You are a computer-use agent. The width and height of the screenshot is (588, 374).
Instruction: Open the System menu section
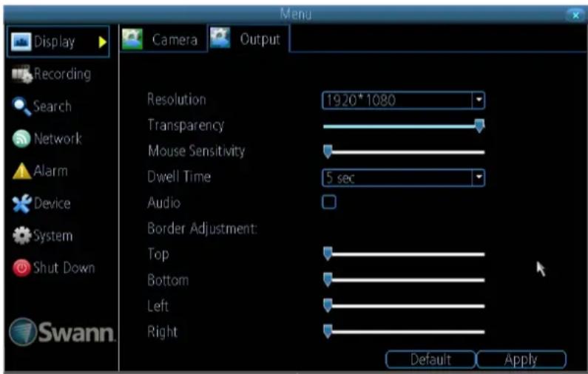[42, 236]
